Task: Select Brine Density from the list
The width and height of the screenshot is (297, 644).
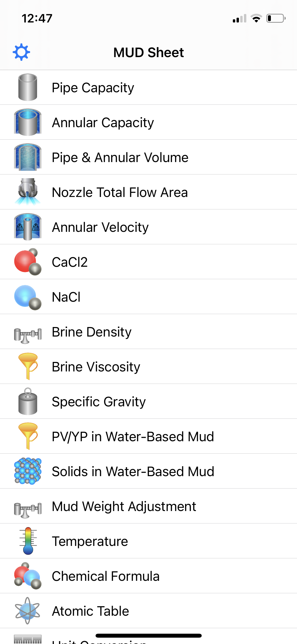Action: [92, 332]
